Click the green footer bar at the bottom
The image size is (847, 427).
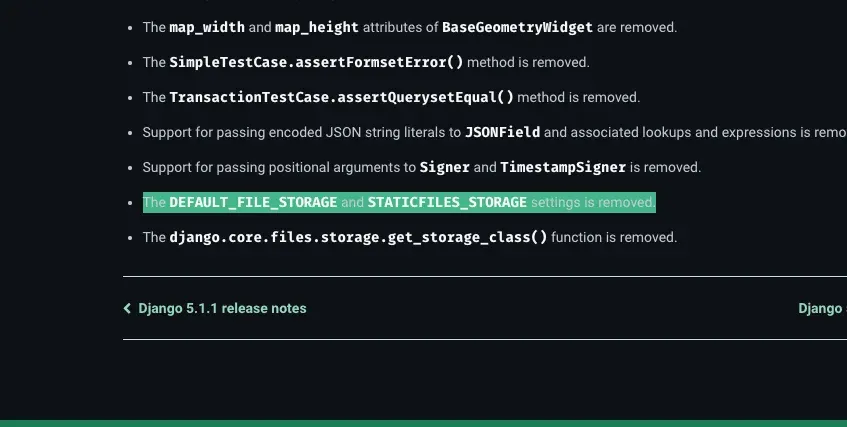pos(424,423)
